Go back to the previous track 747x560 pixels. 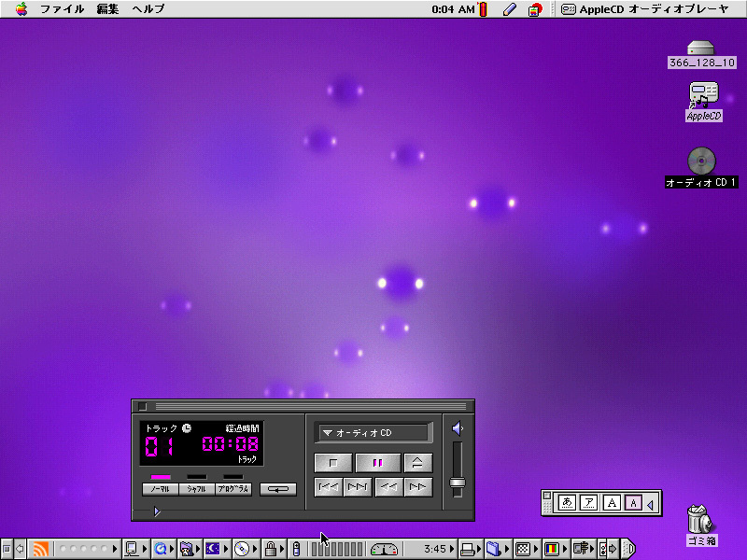[x=329, y=487]
